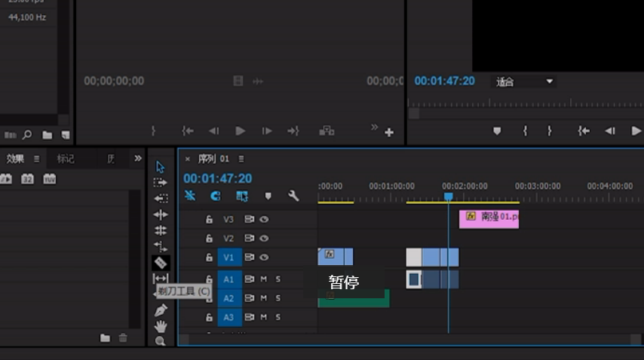Image resolution: width=644 pixels, height=360 pixels.
Task: Play in the program monitor
Action: tap(636, 131)
